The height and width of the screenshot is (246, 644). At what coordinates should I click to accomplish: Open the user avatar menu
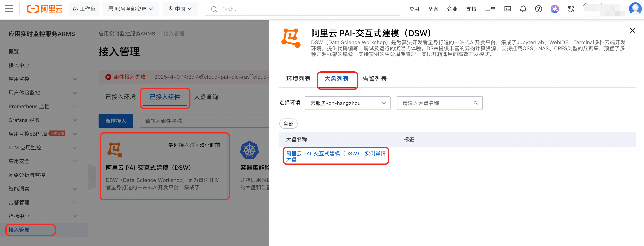(635, 9)
